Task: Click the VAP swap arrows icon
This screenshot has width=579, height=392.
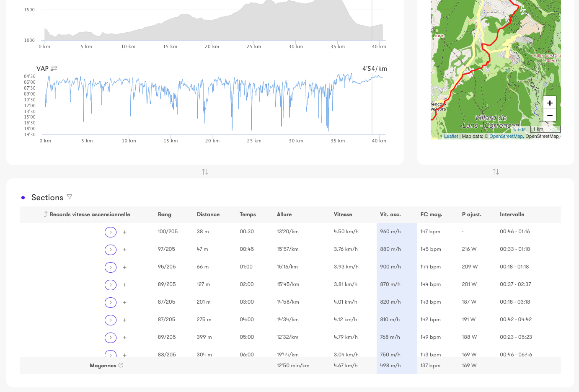Action: (x=54, y=68)
